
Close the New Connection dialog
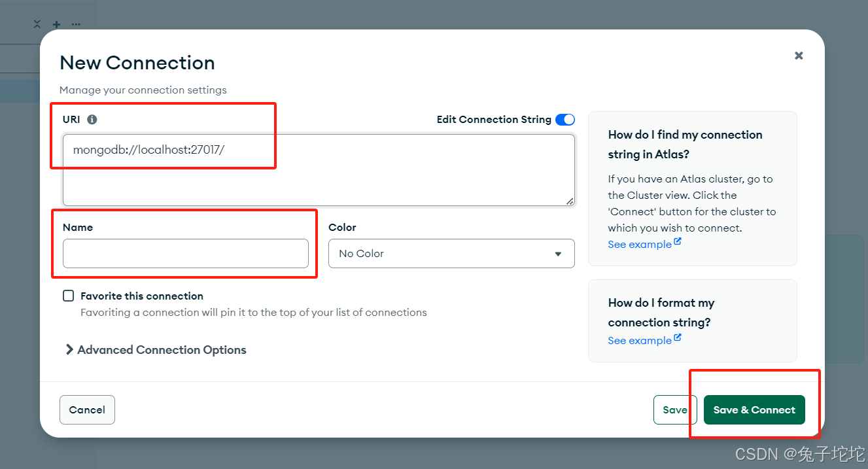click(x=799, y=56)
